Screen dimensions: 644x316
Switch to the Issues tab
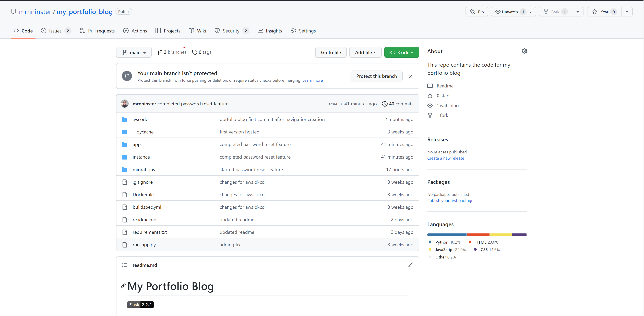[56, 31]
